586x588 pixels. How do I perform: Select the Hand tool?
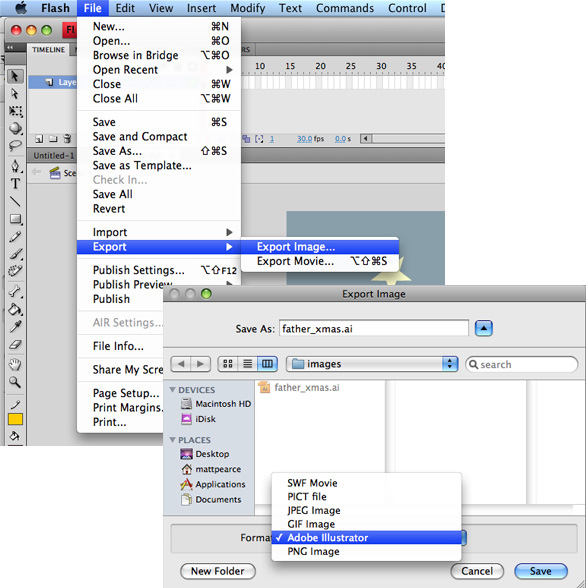(x=15, y=364)
